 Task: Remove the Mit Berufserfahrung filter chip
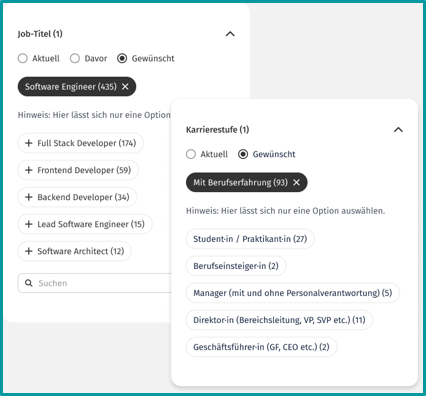(x=296, y=182)
